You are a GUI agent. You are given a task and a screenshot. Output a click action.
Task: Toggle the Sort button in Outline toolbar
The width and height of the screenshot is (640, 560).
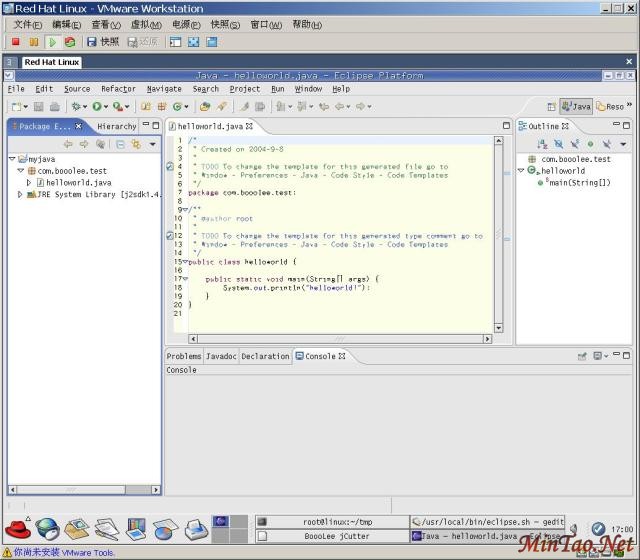[543, 145]
